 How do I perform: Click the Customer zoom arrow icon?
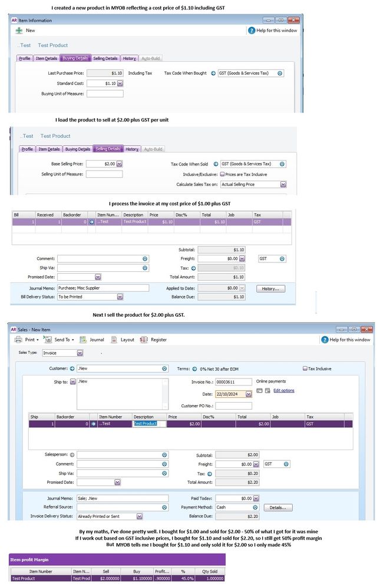(72, 369)
